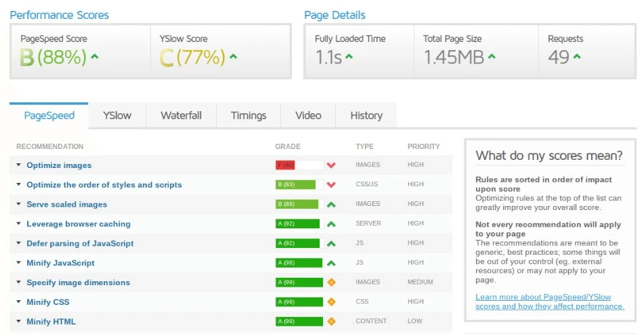Click the B (89) grade bar

pos(297,204)
